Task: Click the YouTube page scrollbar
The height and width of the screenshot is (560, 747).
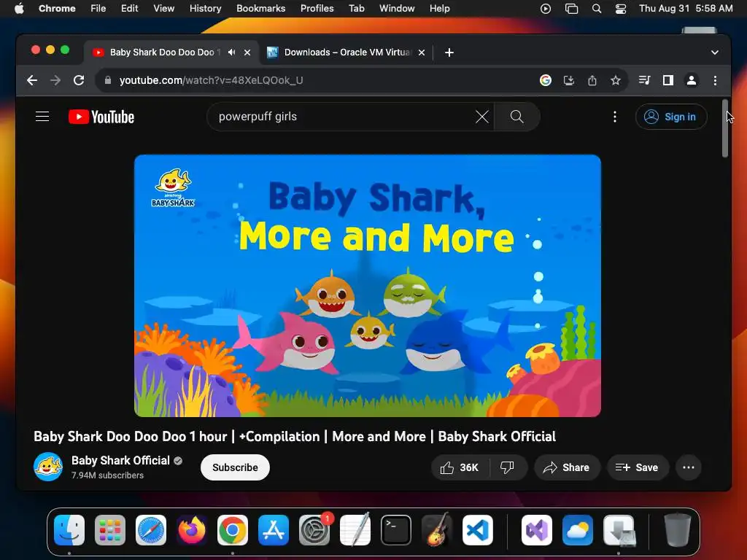Action: 725,128
